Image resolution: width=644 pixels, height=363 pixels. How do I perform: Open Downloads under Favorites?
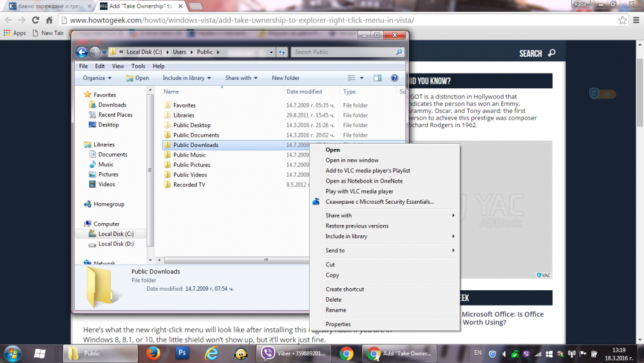coord(108,105)
